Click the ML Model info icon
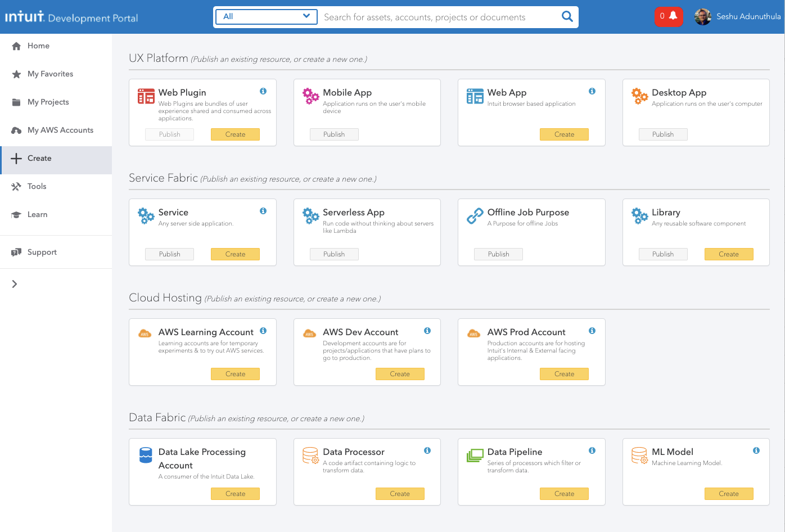Image resolution: width=785 pixels, height=532 pixels. click(x=756, y=450)
